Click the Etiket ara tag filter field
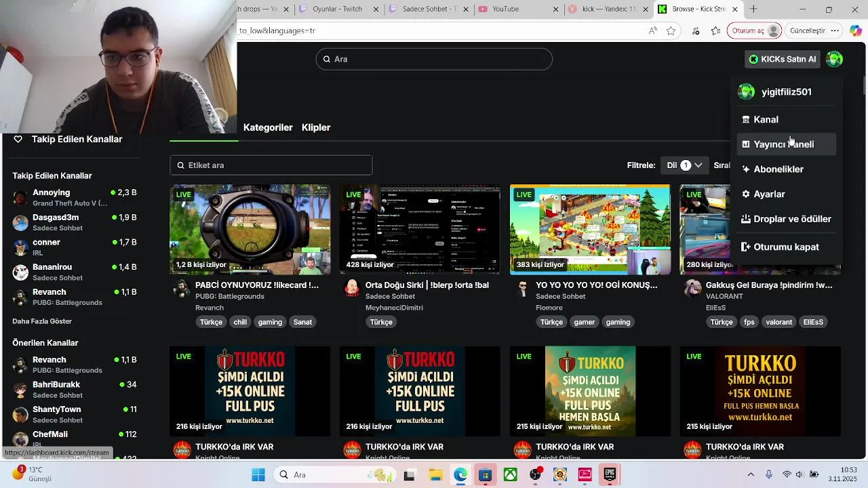Viewport: 868px width, 488px height. tap(271, 165)
